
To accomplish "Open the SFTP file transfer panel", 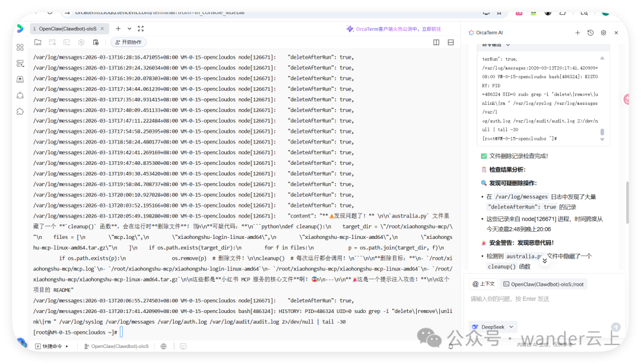I will click(x=37, y=42).
